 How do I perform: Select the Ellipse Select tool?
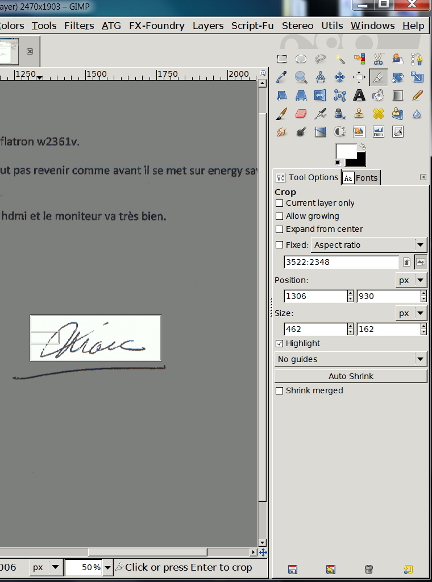pos(301,59)
